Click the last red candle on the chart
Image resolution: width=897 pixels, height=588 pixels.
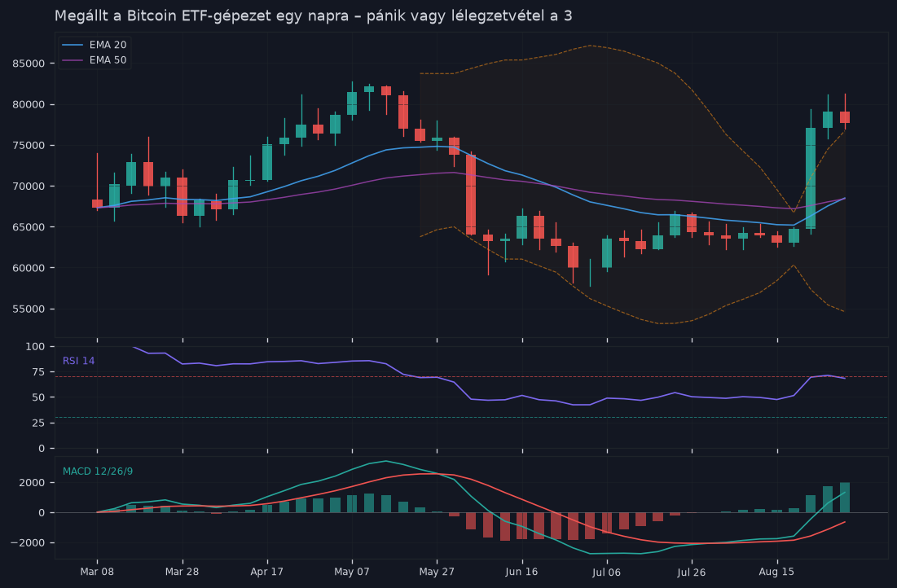coord(845,117)
